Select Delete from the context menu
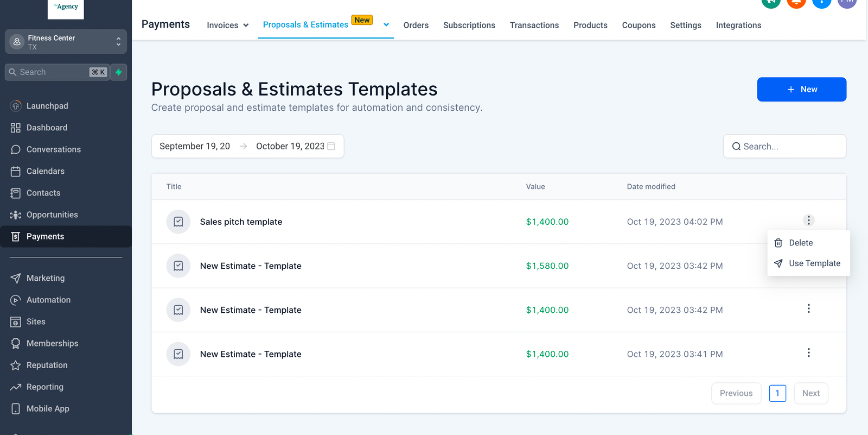 (800, 243)
